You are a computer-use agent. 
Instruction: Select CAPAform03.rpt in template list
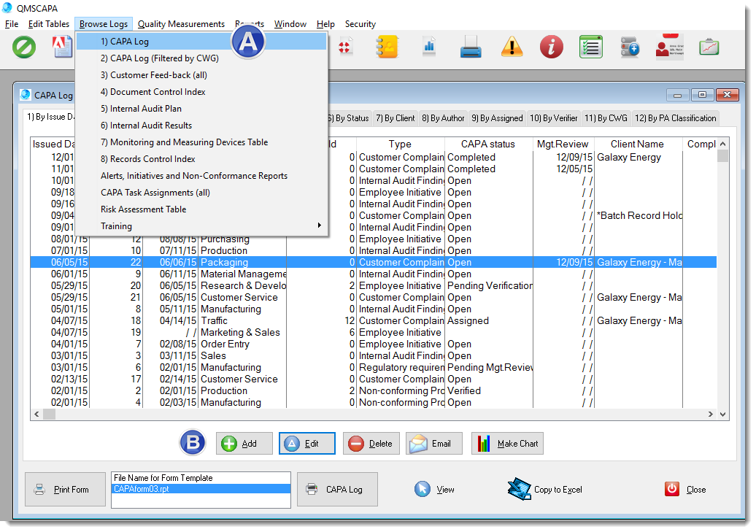coord(200,489)
